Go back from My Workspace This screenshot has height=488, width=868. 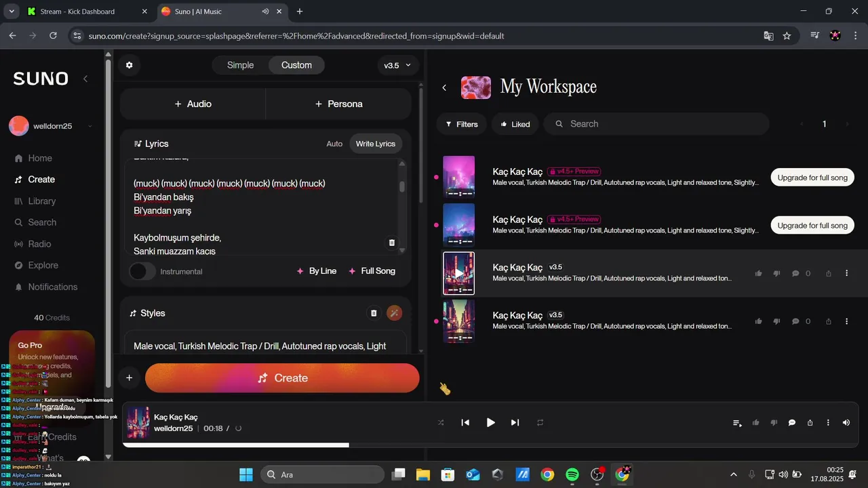coord(444,87)
